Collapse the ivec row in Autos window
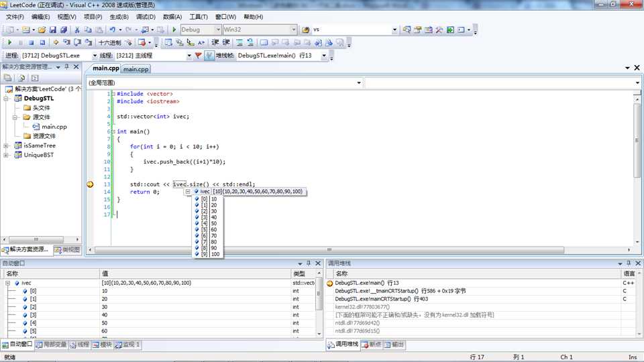The image size is (644, 362). 7,283
